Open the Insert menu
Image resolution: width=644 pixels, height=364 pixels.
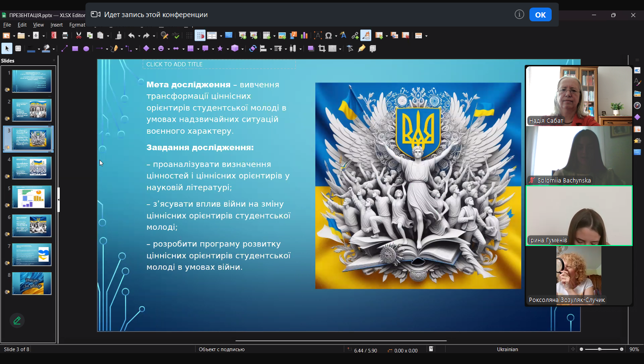pos(56,25)
